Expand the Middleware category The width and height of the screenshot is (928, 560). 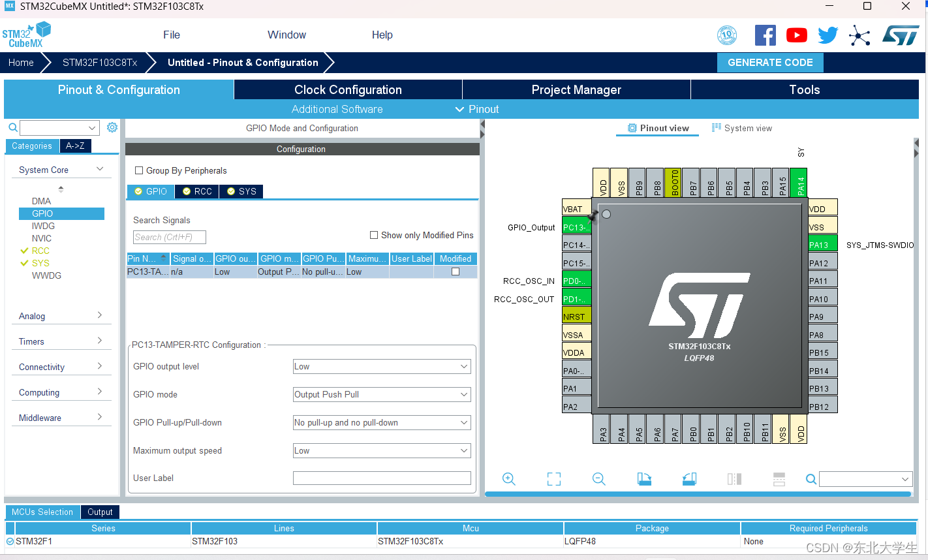click(100, 417)
